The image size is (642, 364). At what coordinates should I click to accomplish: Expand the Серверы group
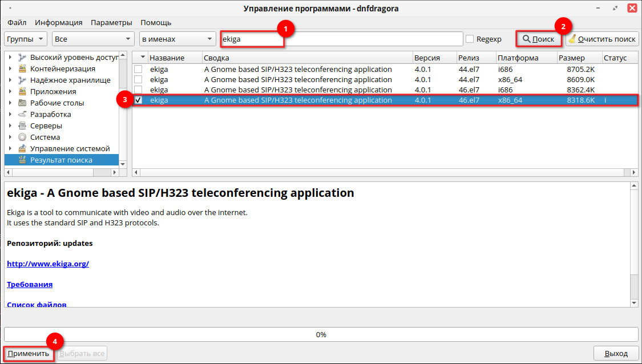point(10,126)
